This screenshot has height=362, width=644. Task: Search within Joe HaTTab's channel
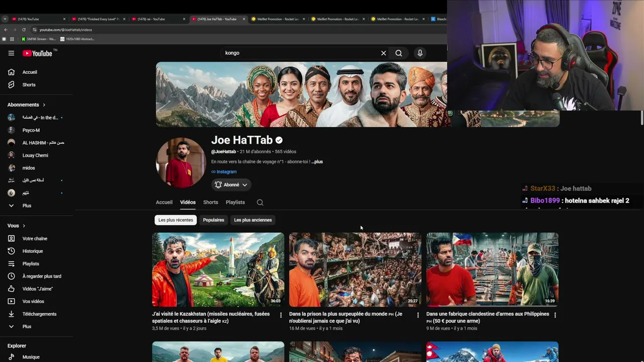tap(260, 203)
